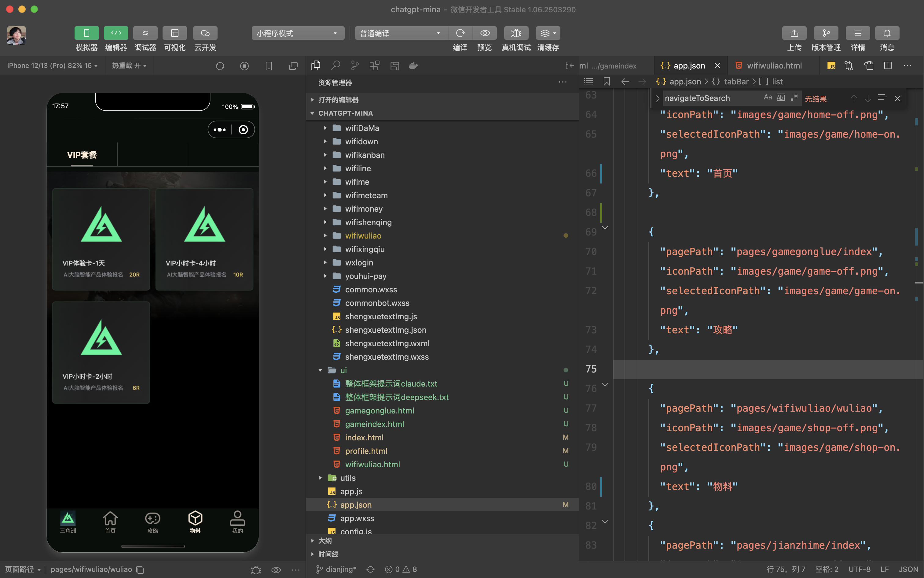
Task: Refresh the simulator
Action: [x=220, y=66]
